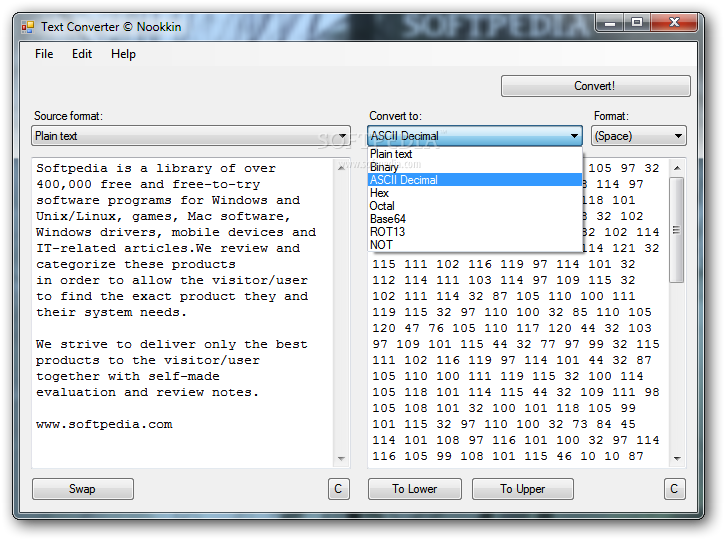Minimize the Text Converter window
Screen dimensions: 725x540
click(610, 22)
